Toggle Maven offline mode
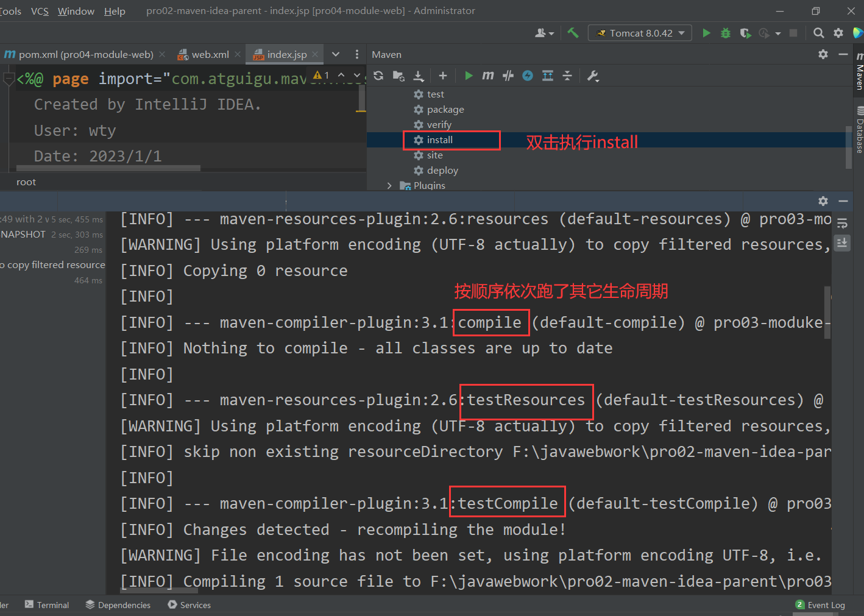Screen dimensions: 864x616 [x=508, y=76]
